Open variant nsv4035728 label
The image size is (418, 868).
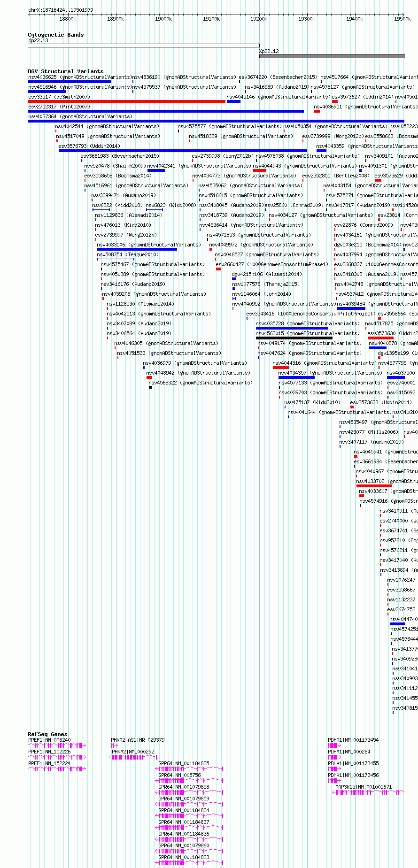click(x=308, y=323)
